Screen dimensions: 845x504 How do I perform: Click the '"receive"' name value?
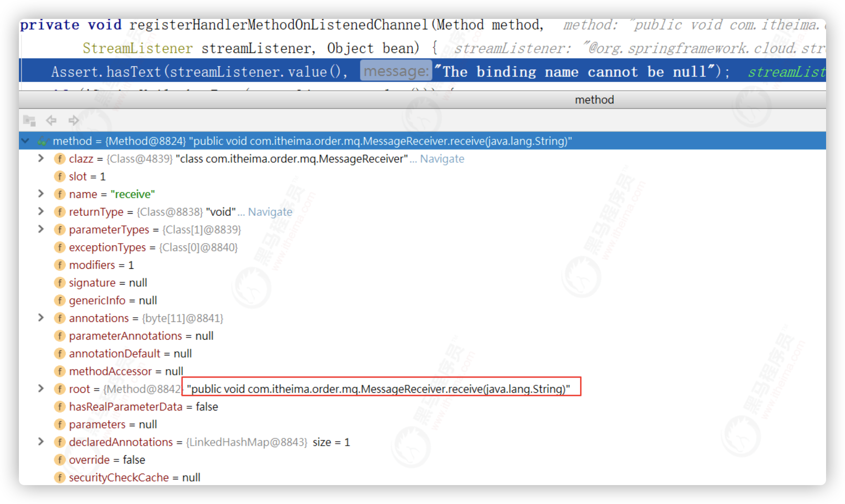[132, 194]
